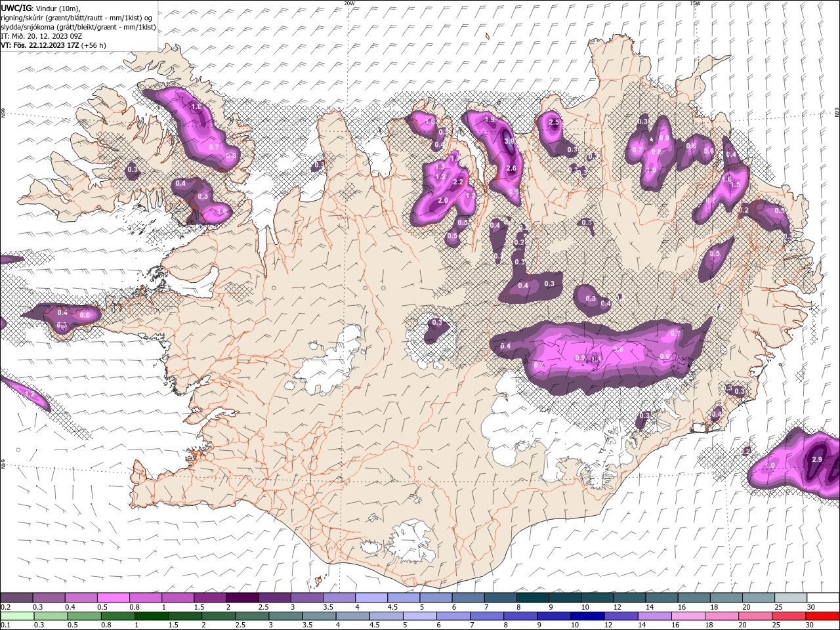
Task: Click the purple-row legend swatch between 0.2 and 0.3
Action: tap(16, 598)
